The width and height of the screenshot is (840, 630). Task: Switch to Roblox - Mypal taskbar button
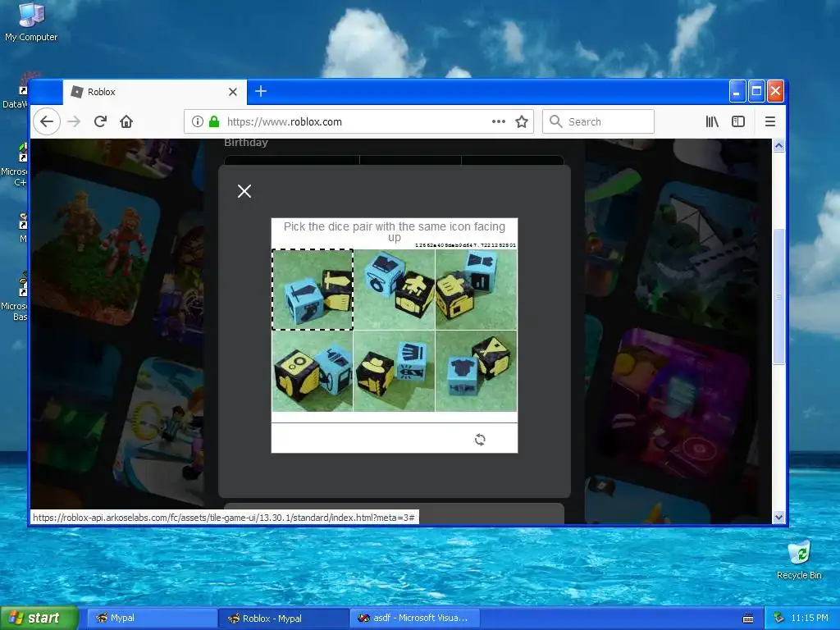click(x=283, y=619)
